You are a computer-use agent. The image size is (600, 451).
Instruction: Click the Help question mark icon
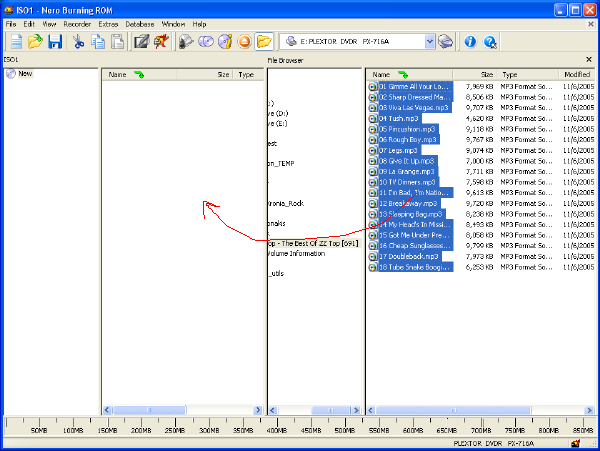coord(490,42)
